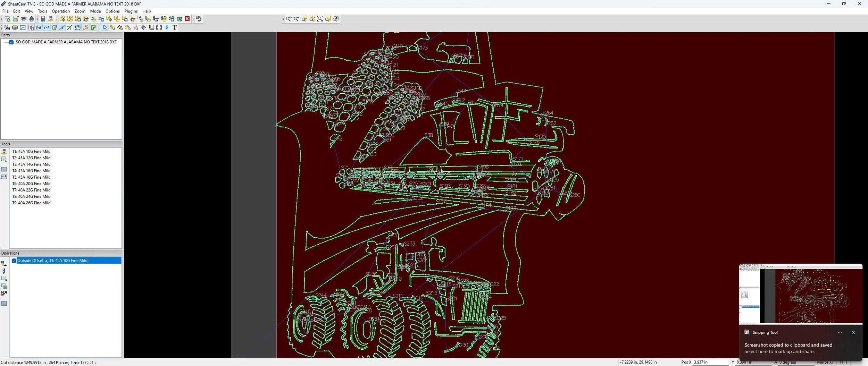Open the Edit menu
868x366 pixels.
click(17, 11)
